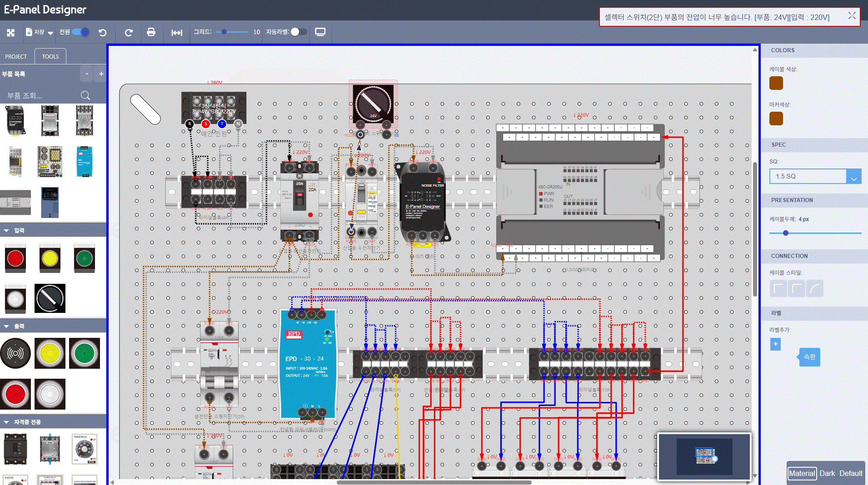Screen dimensions: 868x485
Task: Click the undo arrow icon
Action: (x=103, y=32)
